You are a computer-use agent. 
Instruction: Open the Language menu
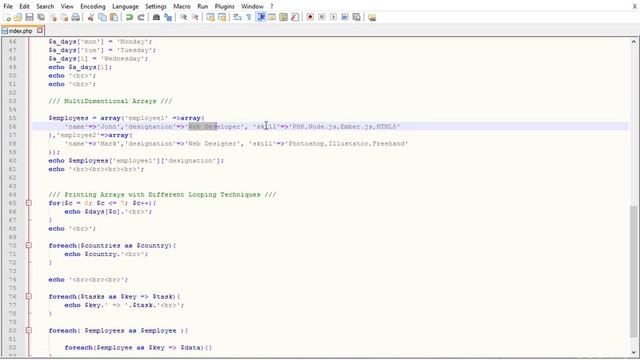click(125, 6)
